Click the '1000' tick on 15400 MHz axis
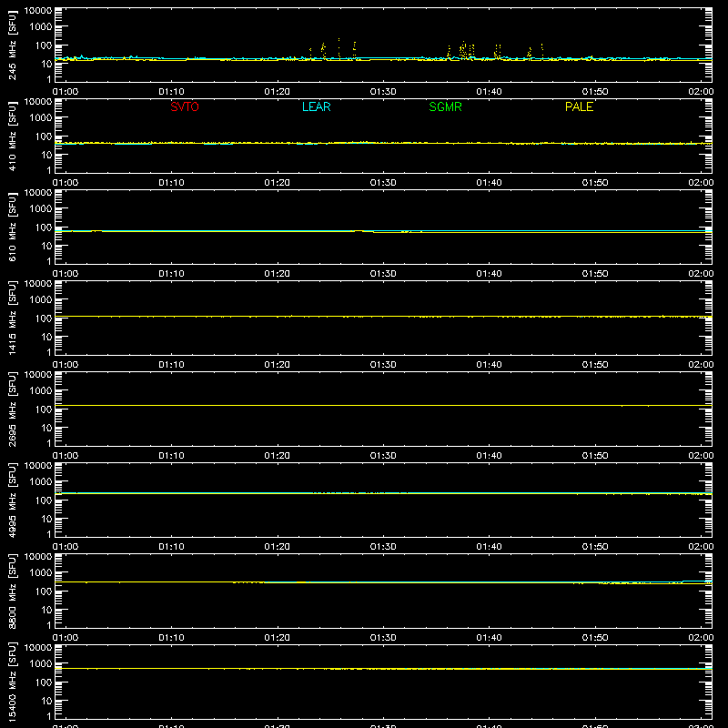The image size is (728, 728). point(41,664)
